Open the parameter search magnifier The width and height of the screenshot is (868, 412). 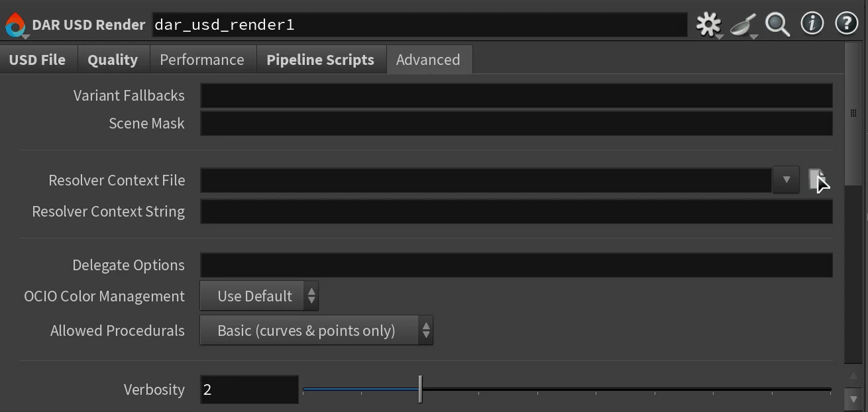(x=777, y=24)
